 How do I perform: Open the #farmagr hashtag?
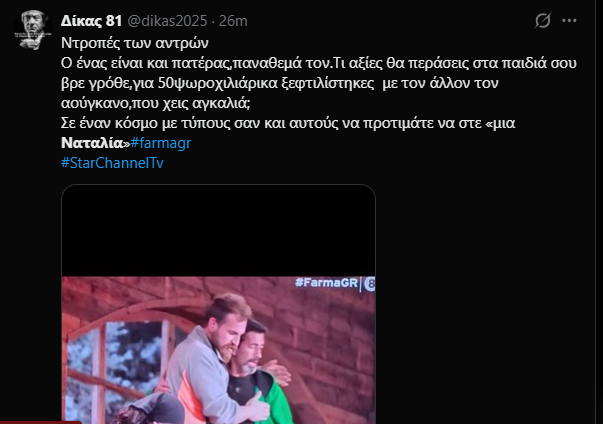[161, 143]
